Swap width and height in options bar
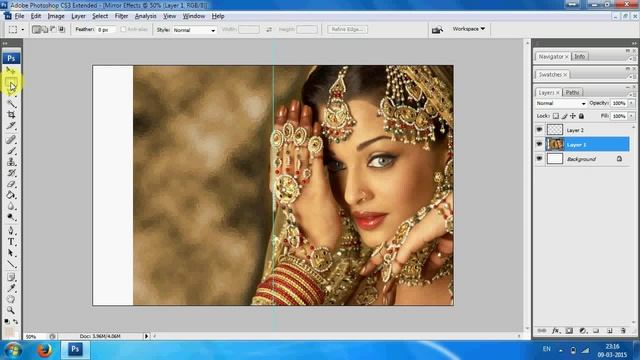 269,29
